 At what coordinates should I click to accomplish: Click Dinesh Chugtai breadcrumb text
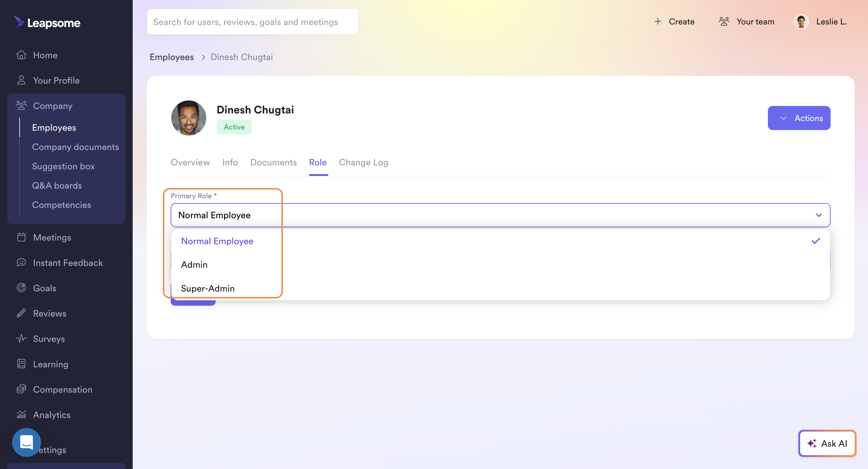pos(242,57)
